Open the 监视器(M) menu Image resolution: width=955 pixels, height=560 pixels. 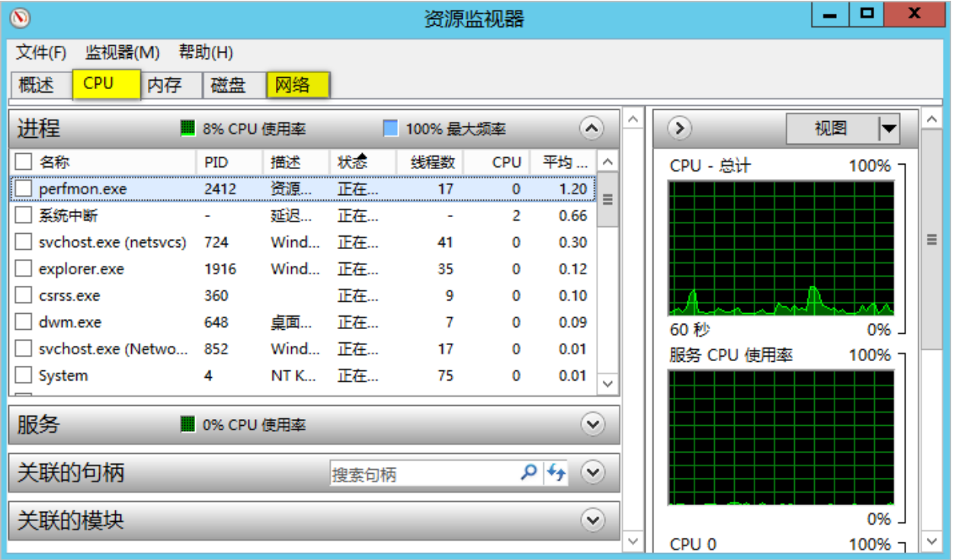click(x=122, y=53)
